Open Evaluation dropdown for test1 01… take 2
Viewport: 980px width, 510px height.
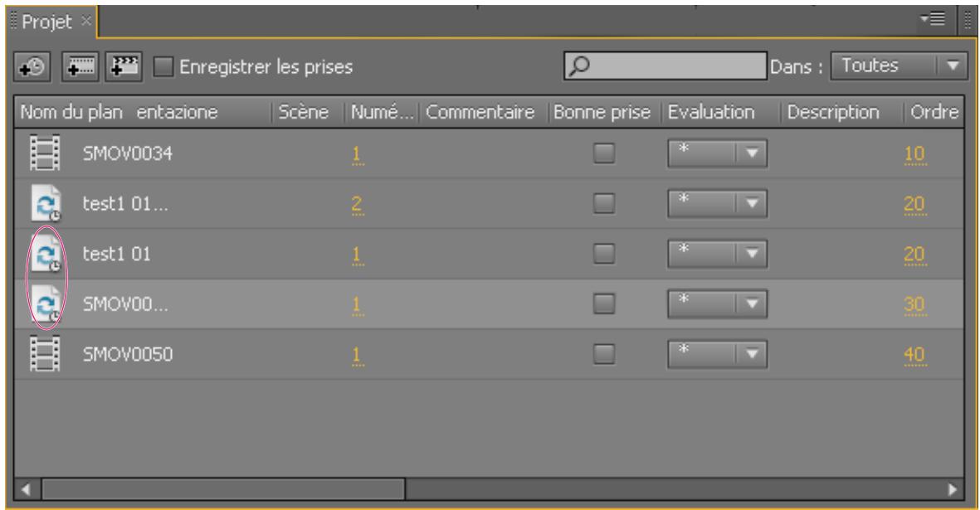[718, 203]
